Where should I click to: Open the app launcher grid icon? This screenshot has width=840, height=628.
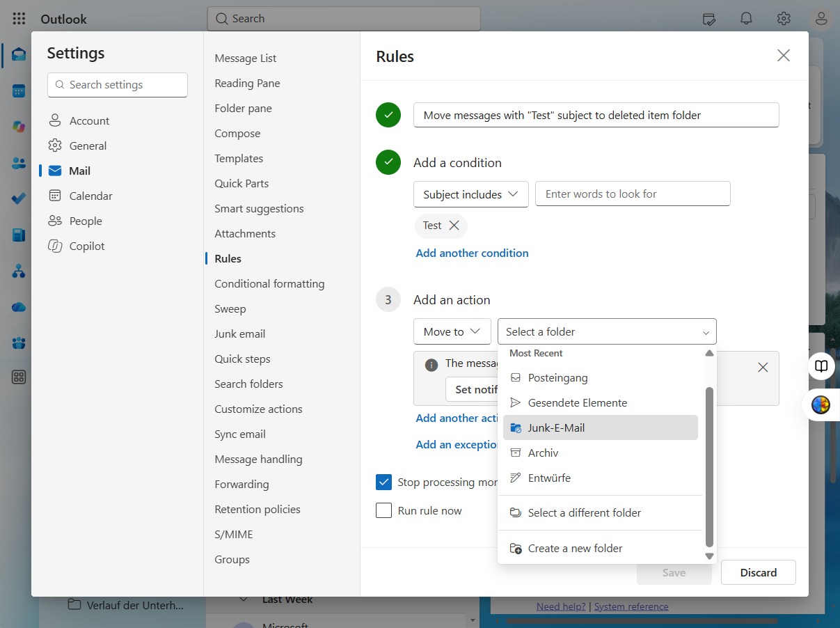tap(19, 19)
